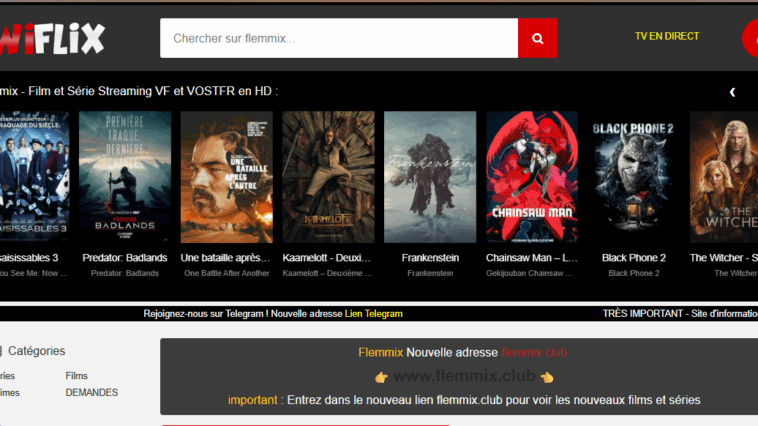Open the DEMANDES category
The height and width of the screenshot is (426, 758).
click(x=92, y=393)
